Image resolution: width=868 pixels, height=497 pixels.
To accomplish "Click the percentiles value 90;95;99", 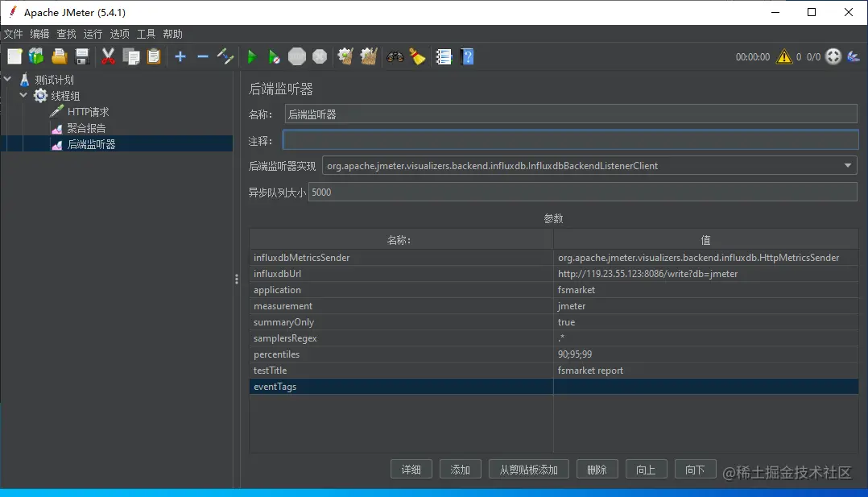I will click(575, 354).
